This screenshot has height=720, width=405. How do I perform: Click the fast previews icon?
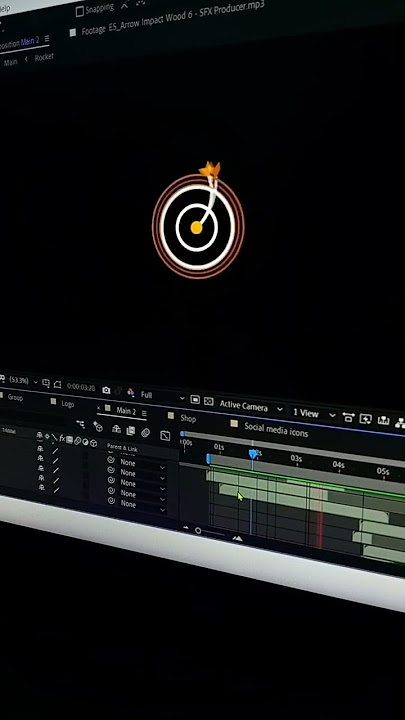366,419
